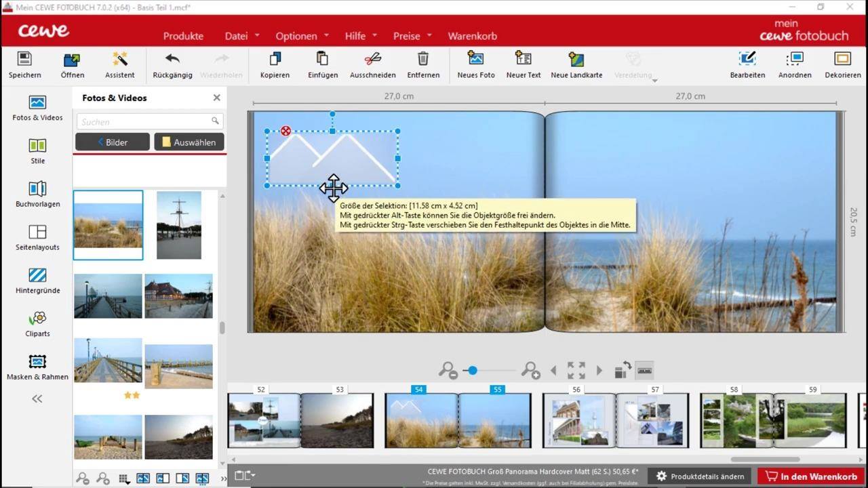Go to the previous spread arrow
This screenshot has width=868, height=488.
pyautogui.click(x=553, y=371)
